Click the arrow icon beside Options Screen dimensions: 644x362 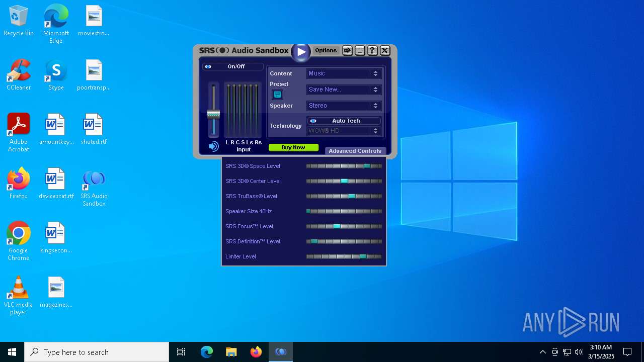(347, 50)
